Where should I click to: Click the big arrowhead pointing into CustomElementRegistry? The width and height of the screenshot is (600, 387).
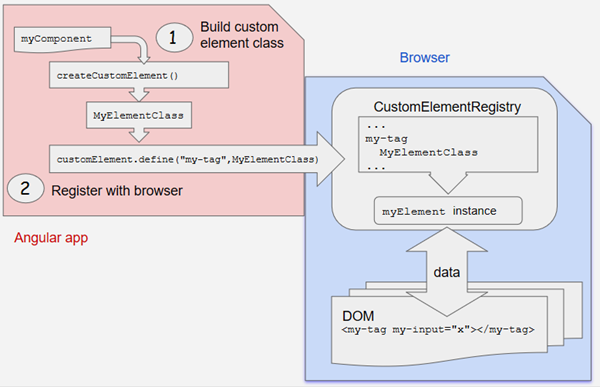pyautogui.click(x=331, y=159)
